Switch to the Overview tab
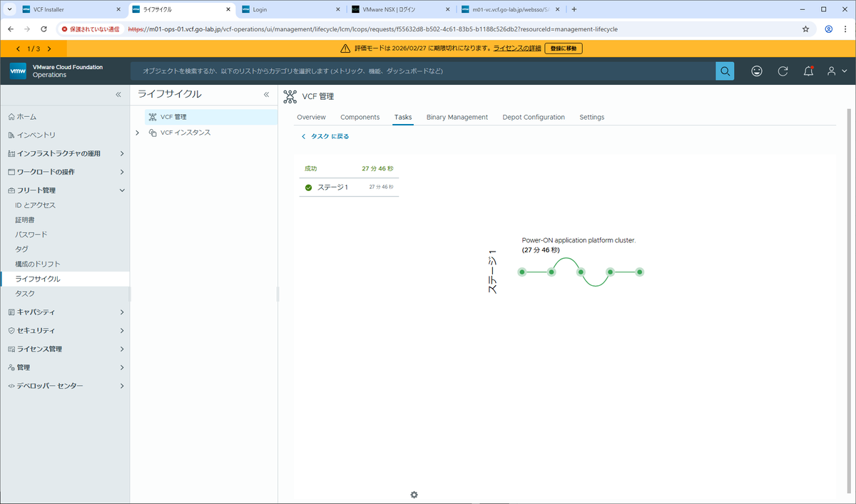 [x=311, y=117]
